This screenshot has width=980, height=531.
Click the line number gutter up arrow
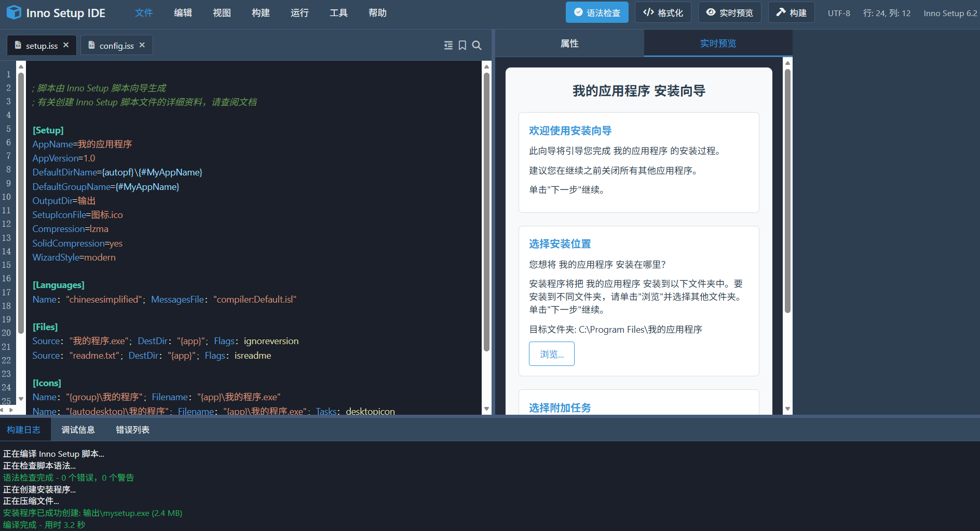(21, 66)
